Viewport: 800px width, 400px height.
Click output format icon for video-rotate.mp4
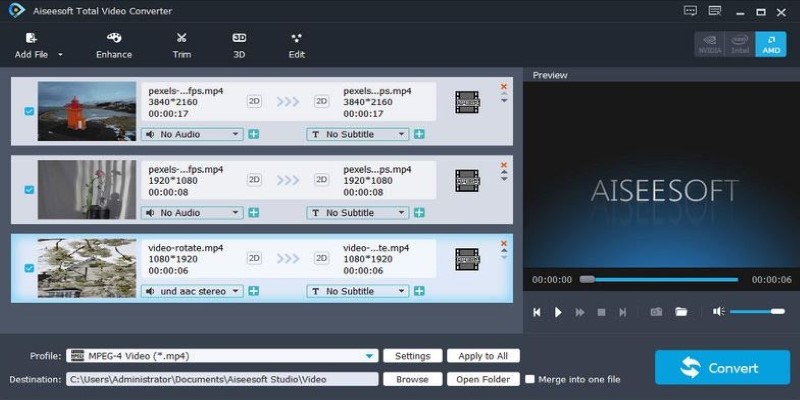tap(467, 258)
